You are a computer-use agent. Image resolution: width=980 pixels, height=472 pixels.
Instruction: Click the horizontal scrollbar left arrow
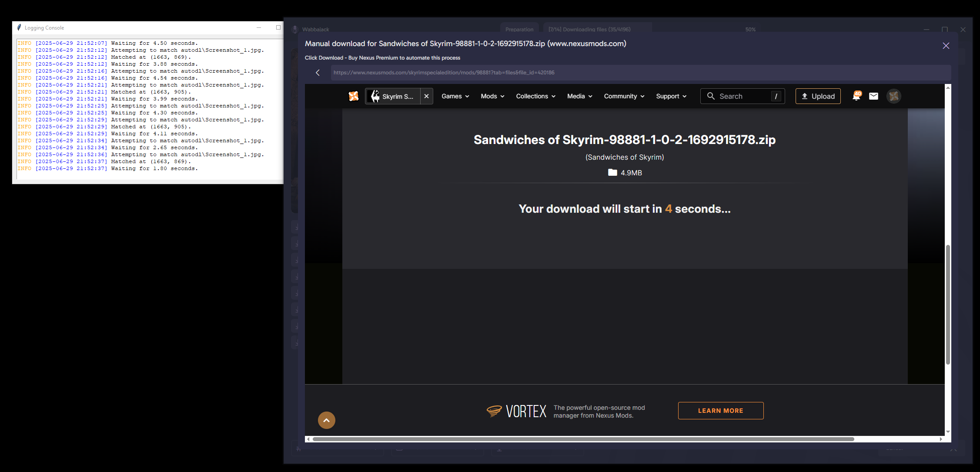pyautogui.click(x=308, y=439)
